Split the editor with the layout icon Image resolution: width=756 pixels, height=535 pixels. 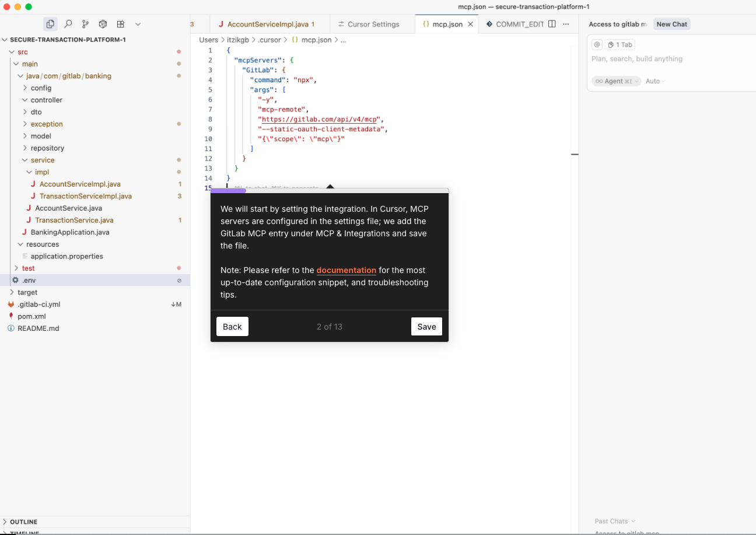point(552,24)
